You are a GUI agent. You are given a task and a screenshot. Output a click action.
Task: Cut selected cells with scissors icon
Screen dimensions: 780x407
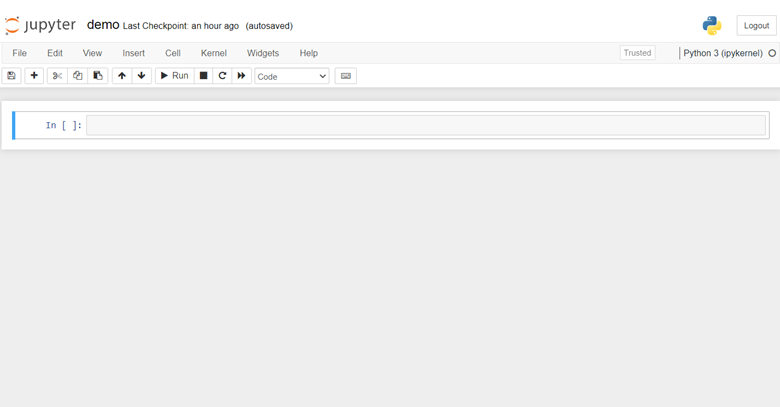[57, 76]
